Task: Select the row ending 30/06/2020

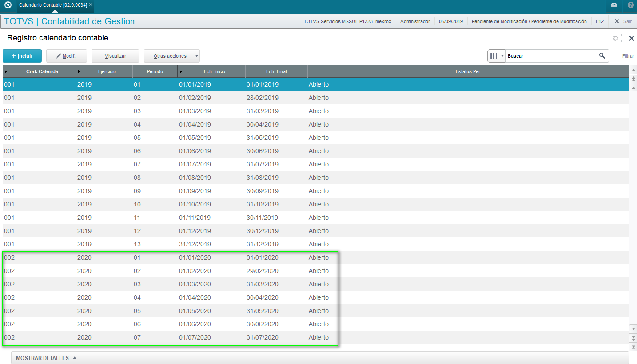Action: [x=316, y=324]
